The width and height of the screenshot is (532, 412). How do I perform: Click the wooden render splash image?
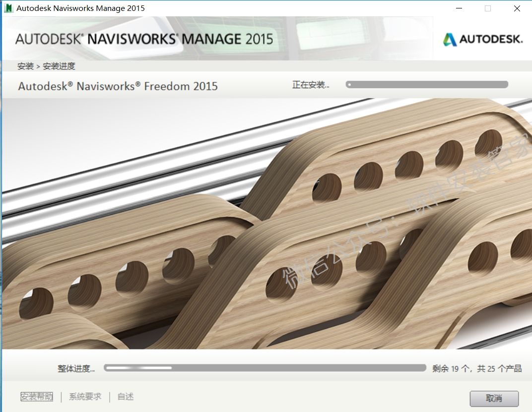[266, 223]
